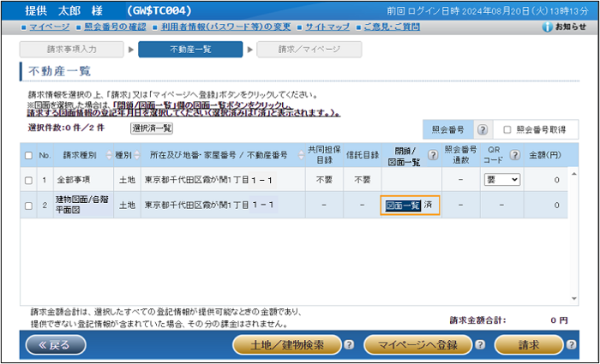600x364 pixels.
Task: Enable 照会番号取得 checkbox
Action: tap(507, 129)
